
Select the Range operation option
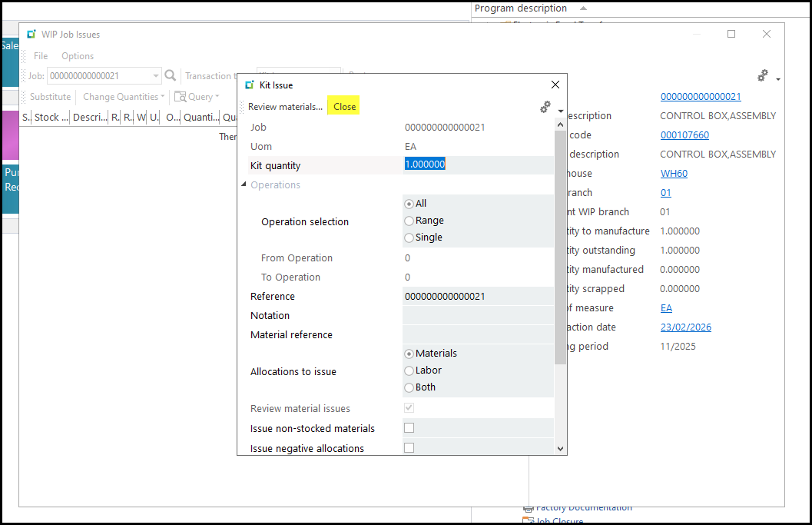409,221
